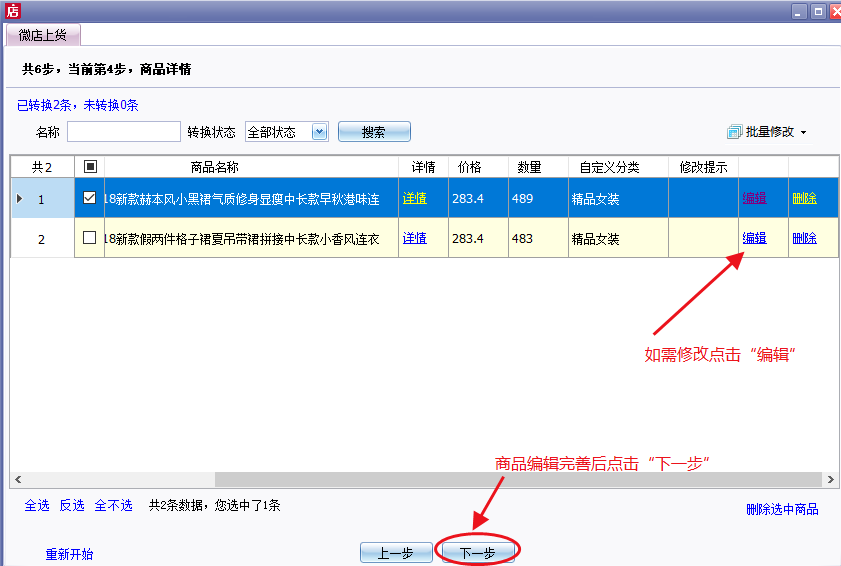Viewport: 841px width, 566px height.
Task: Click the horizontal scrollbar under the table
Action: tap(500, 480)
